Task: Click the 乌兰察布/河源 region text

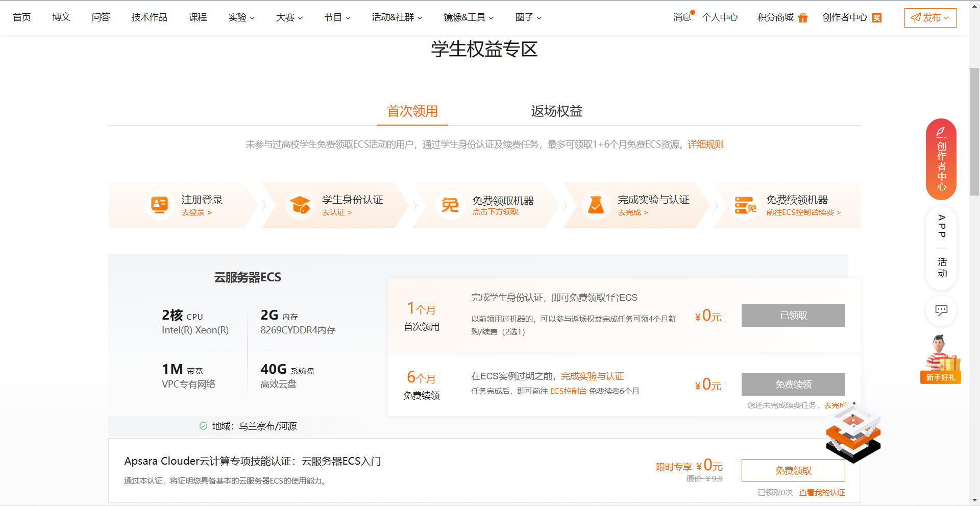Action: click(268, 426)
